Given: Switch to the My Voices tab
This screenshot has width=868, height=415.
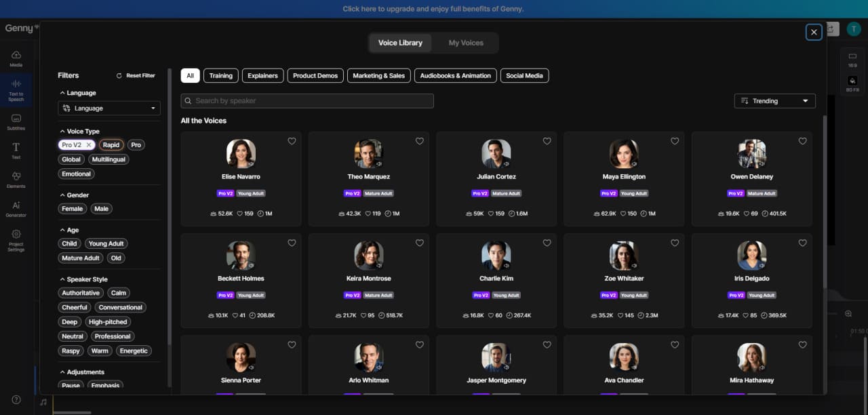Looking at the screenshot, I should point(466,43).
